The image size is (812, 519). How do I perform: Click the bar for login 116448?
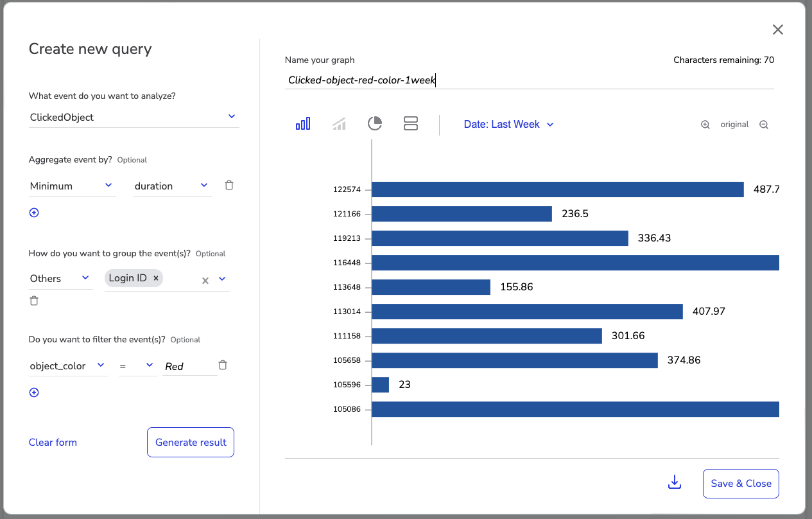[575, 263]
